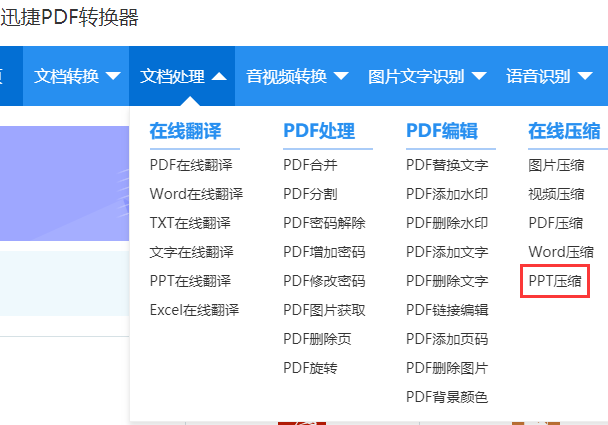
Task: Open PDF链接编辑
Action: tap(447, 310)
